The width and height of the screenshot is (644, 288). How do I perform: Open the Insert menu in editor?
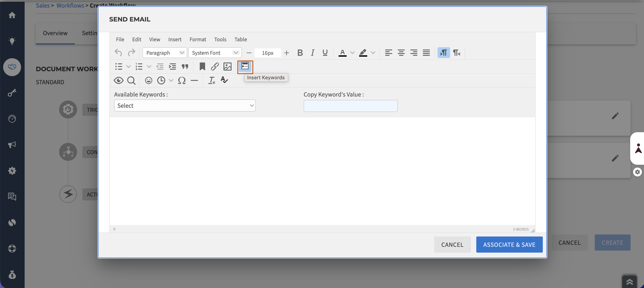pyautogui.click(x=175, y=39)
